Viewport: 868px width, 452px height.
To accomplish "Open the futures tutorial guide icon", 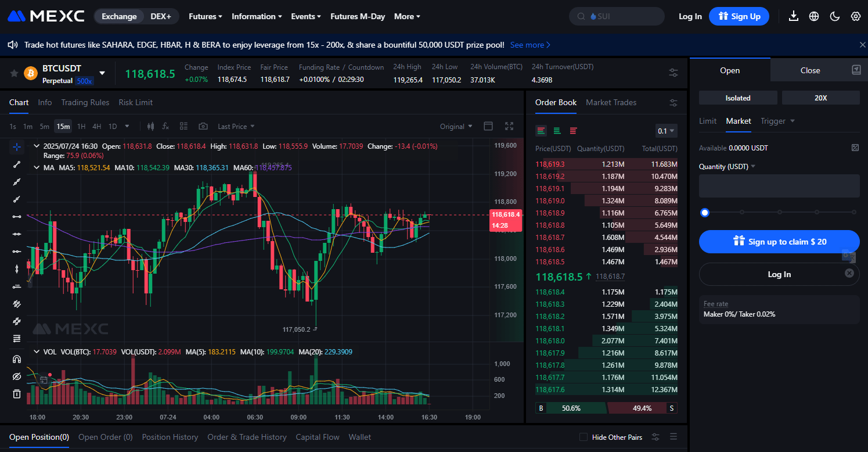I will click(x=856, y=70).
